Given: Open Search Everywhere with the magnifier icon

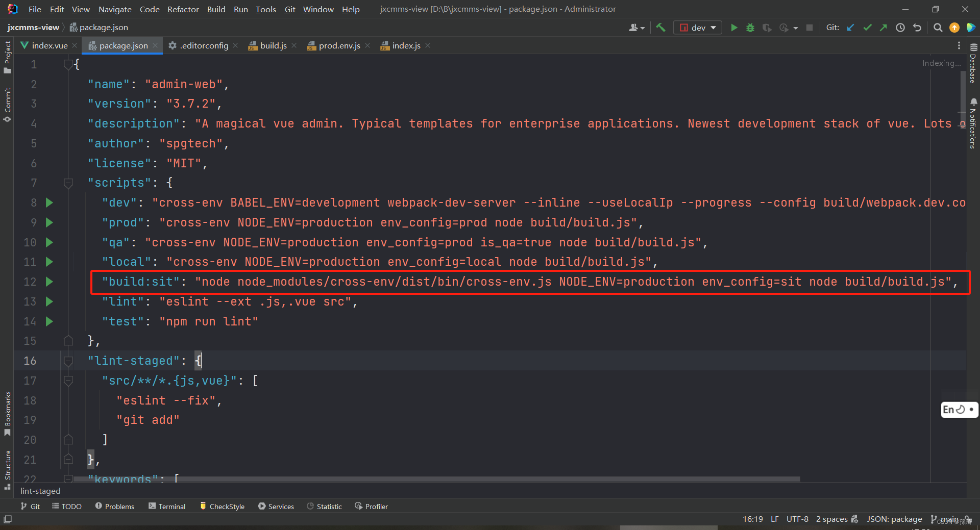Looking at the screenshot, I should tap(938, 28).
